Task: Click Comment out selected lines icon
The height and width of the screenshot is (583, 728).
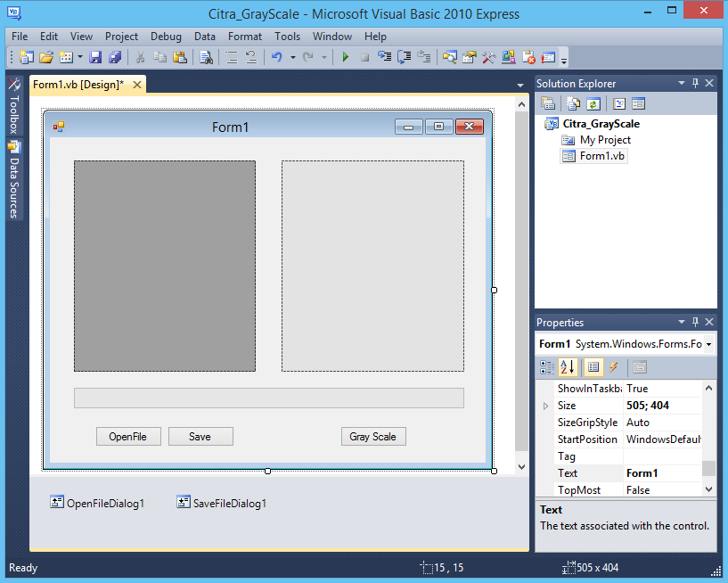Action: coord(231,57)
